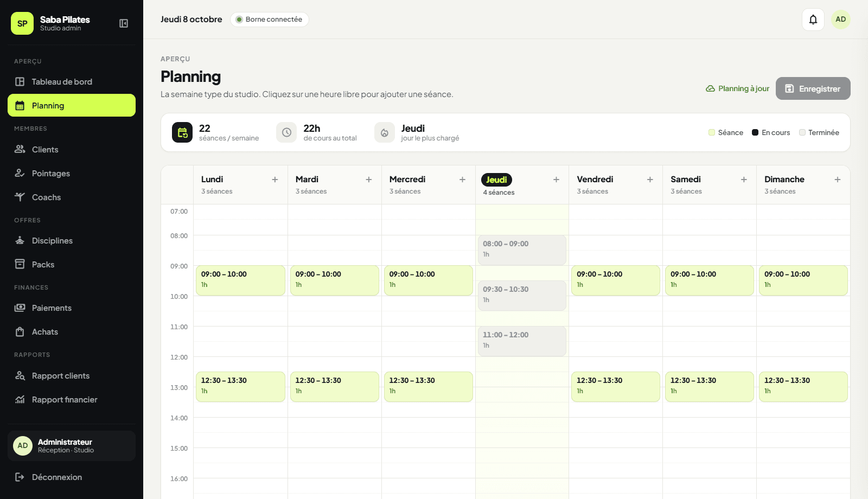This screenshot has height=499, width=868.
Task: Click the busiest day flame icon
Action: 384,132
